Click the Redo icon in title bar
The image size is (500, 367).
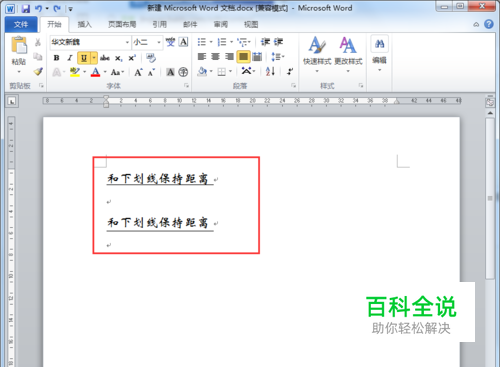click(57, 8)
